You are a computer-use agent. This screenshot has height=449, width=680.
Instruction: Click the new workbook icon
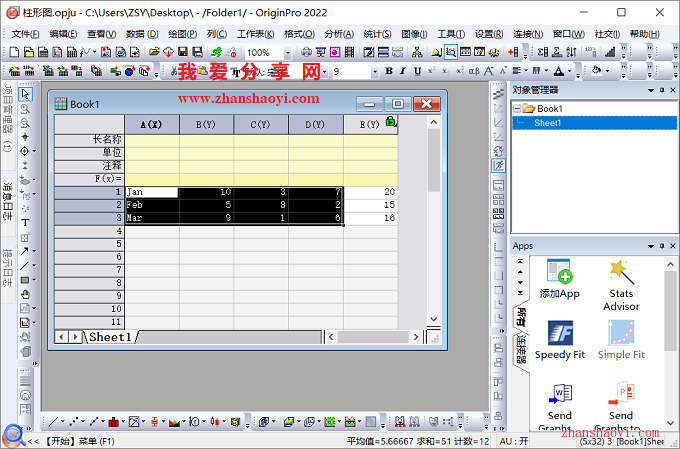click(43, 52)
